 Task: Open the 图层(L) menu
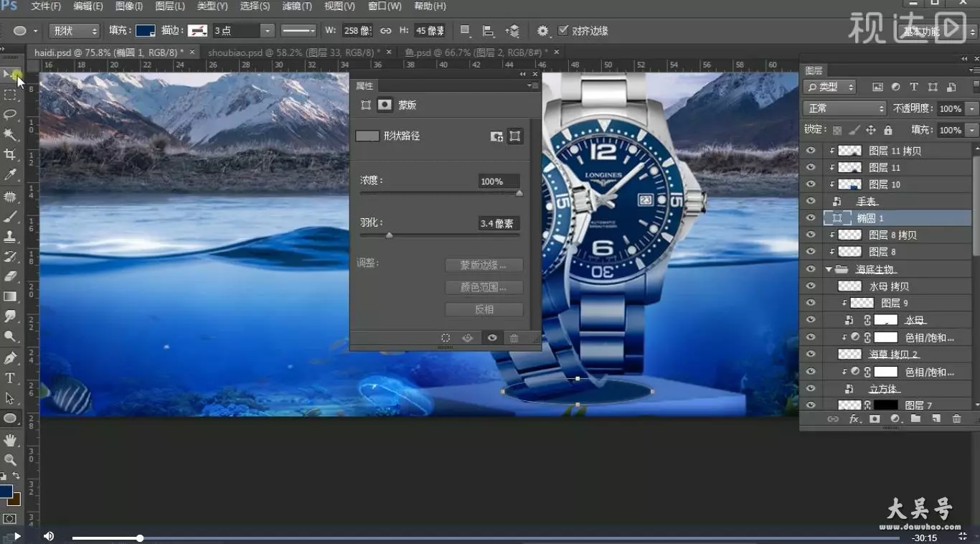[x=170, y=6]
